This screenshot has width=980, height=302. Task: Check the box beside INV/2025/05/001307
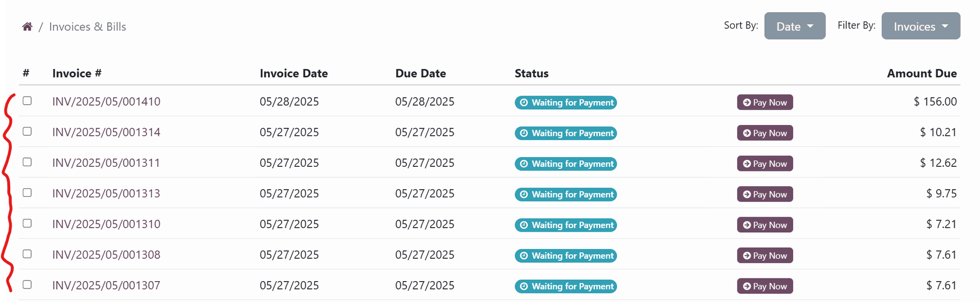tap(27, 284)
